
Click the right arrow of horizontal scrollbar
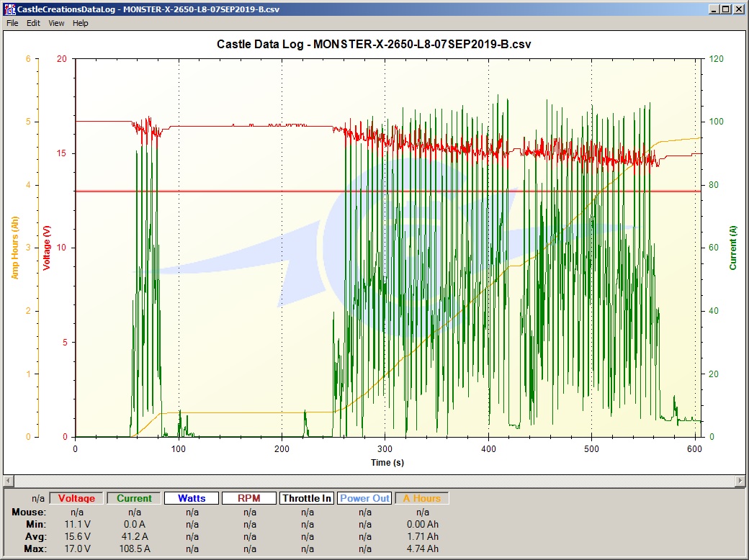tap(740, 480)
